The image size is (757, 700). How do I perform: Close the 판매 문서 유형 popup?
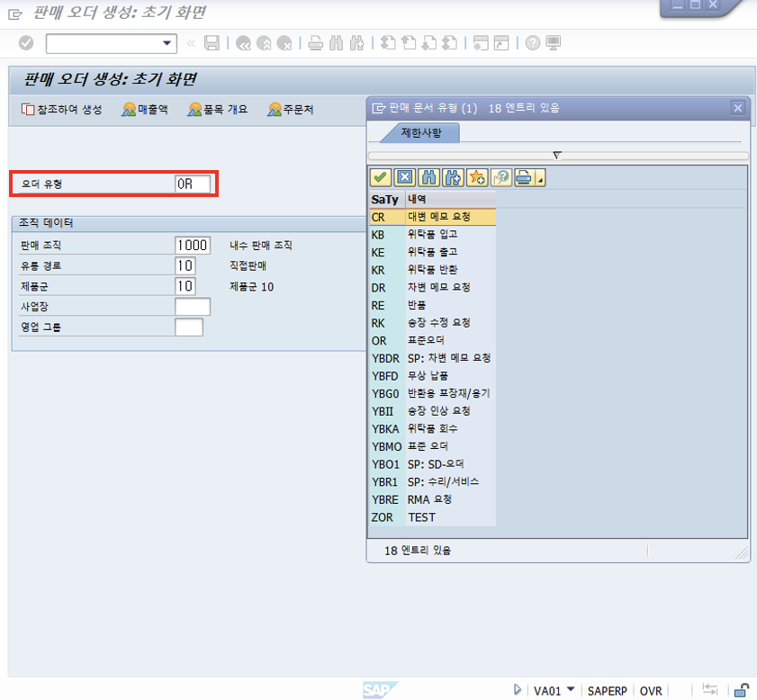coord(738,108)
